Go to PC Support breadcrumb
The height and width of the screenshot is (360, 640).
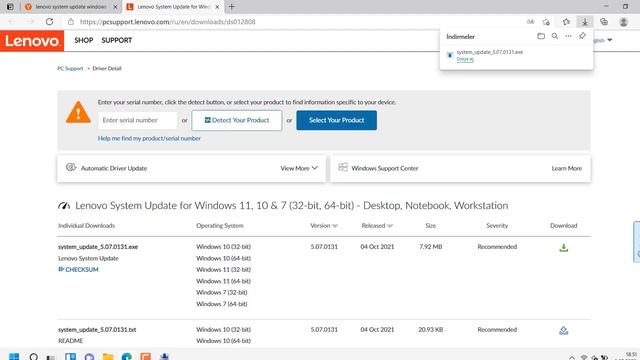pyautogui.click(x=70, y=68)
